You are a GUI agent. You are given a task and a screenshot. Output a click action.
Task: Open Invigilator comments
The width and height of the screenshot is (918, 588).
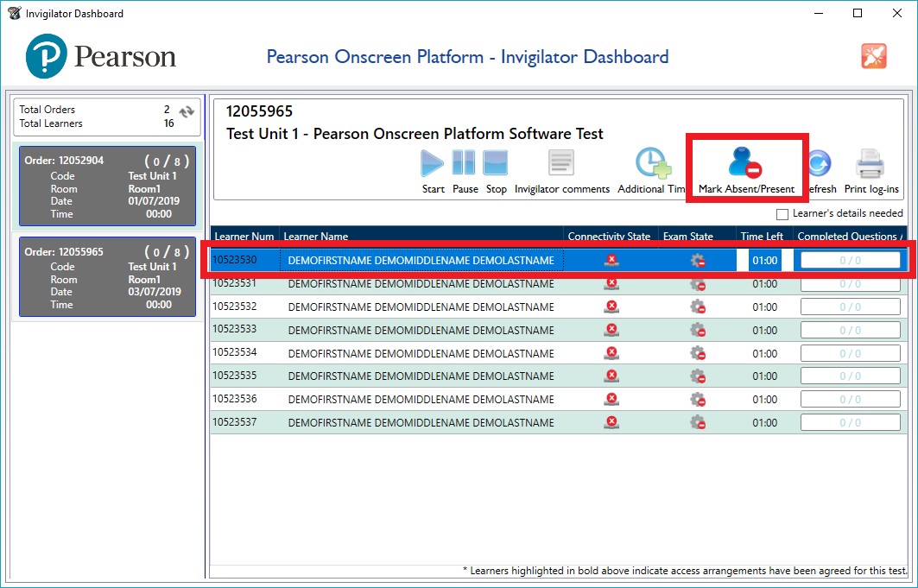561,164
